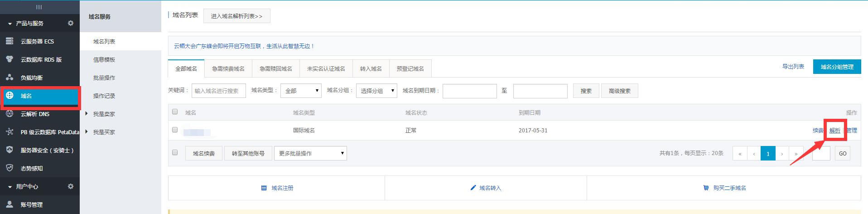Switch to the 急需赎回域名 tab
Image resolution: width=868 pixels, height=214 pixels.
pyautogui.click(x=275, y=68)
